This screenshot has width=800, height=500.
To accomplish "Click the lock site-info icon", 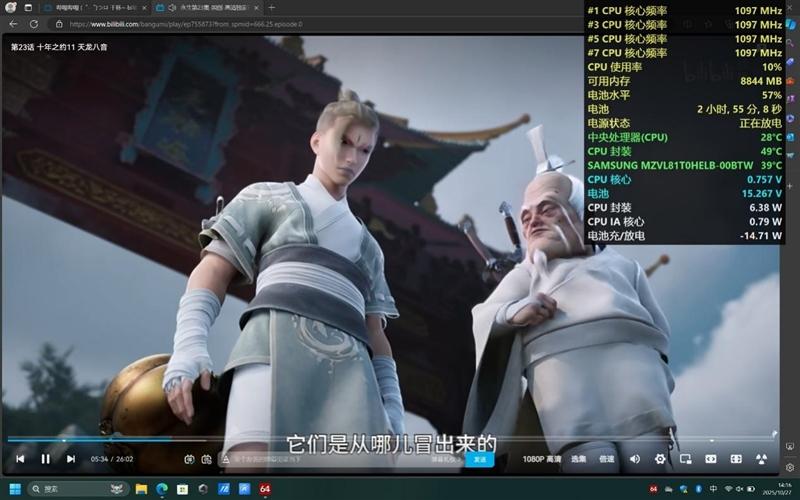I will click(x=59, y=24).
